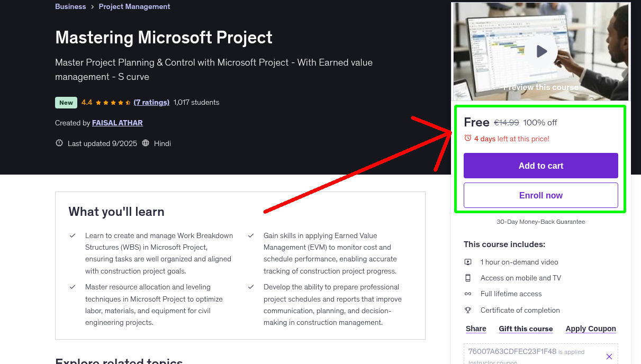Remove the applied coupon code
The image size is (641, 364).
[x=609, y=357]
